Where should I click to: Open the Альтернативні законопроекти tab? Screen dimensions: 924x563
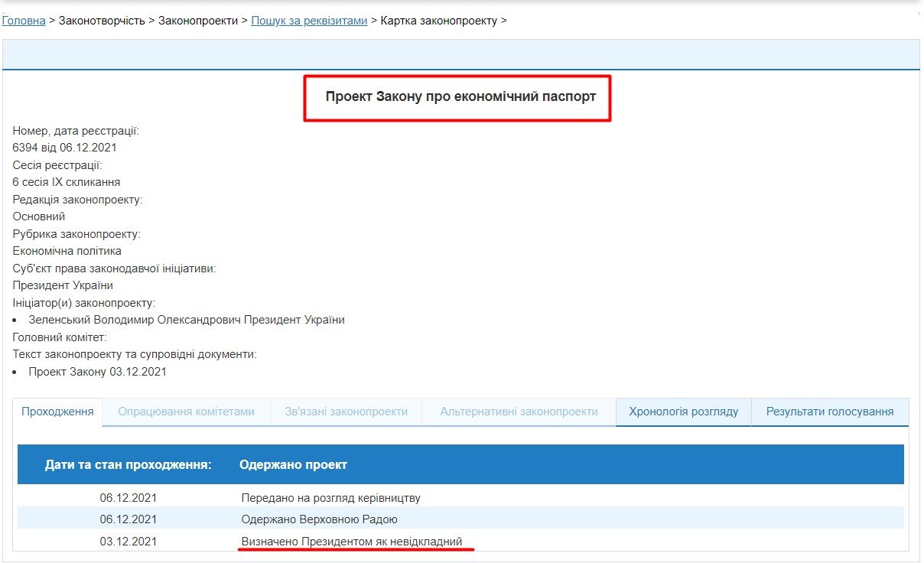point(519,412)
